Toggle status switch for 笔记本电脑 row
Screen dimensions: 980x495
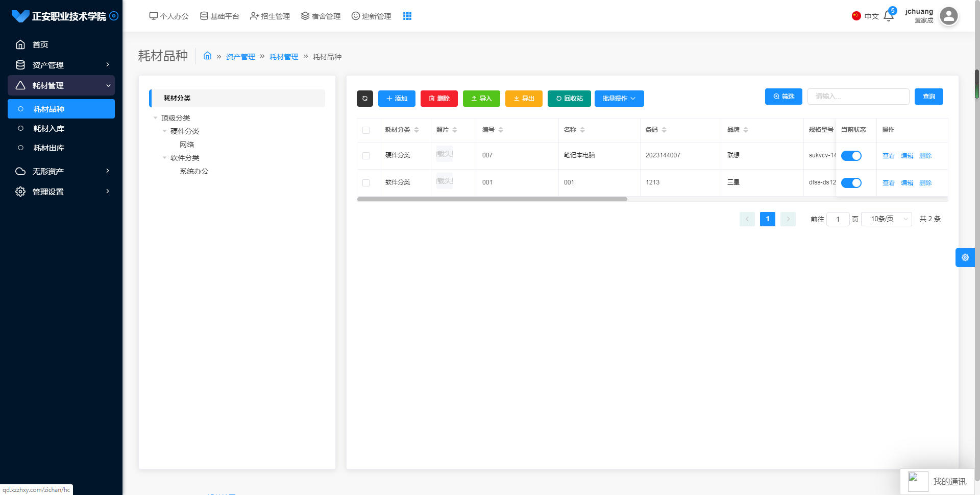[851, 156]
